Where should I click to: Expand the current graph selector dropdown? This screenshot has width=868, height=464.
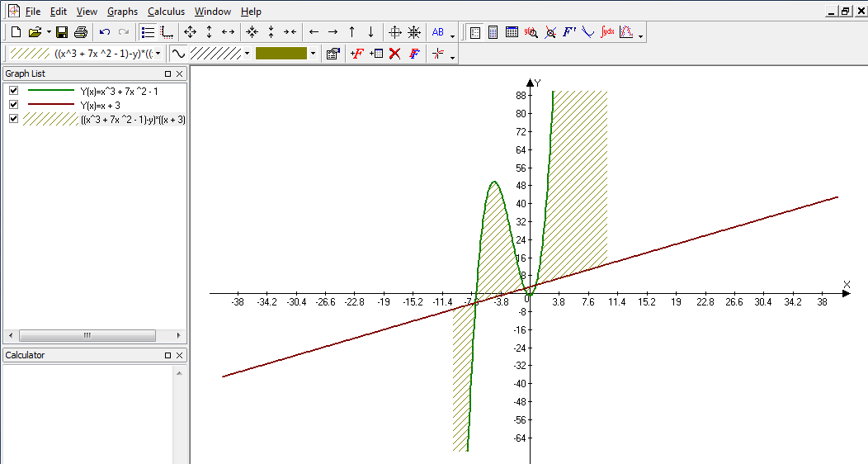[x=158, y=54]
